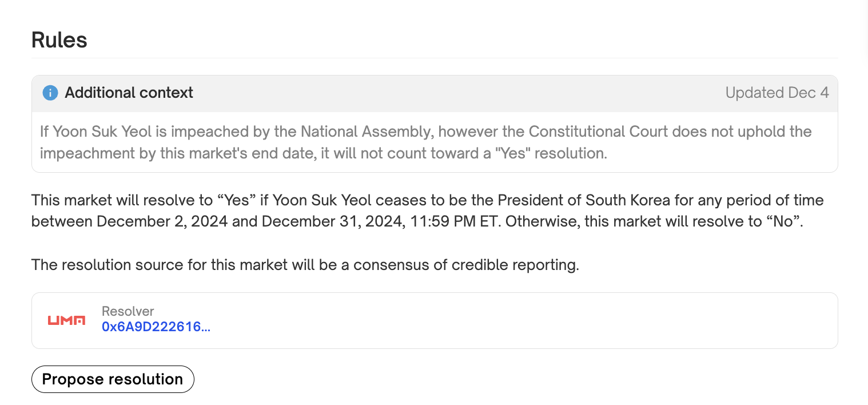Click the Propose resolution button
The image size is (868, 405).
[113, 379]
